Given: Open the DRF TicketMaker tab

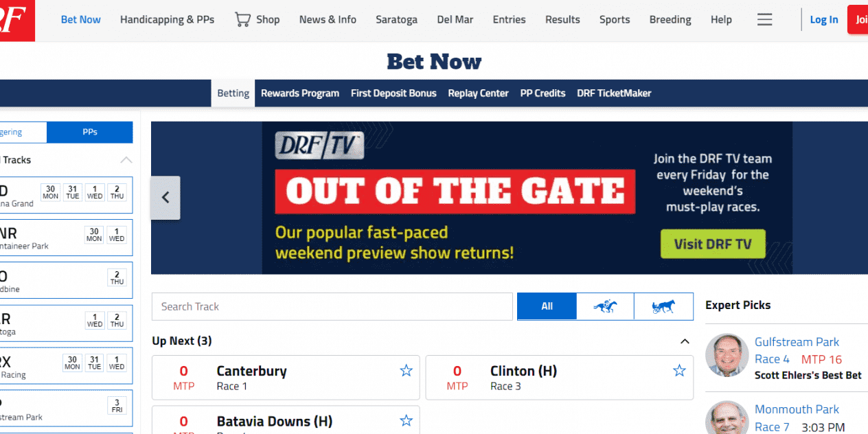Looking at the screenshot, I should pyautogui.click(x=614, y=93).
